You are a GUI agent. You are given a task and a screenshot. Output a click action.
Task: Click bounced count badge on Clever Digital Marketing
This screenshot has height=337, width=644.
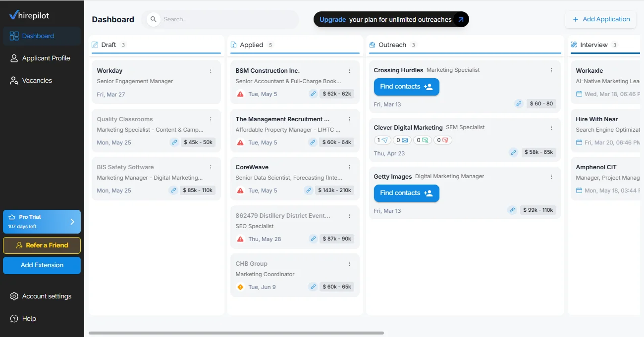click(x=443, y=140)
